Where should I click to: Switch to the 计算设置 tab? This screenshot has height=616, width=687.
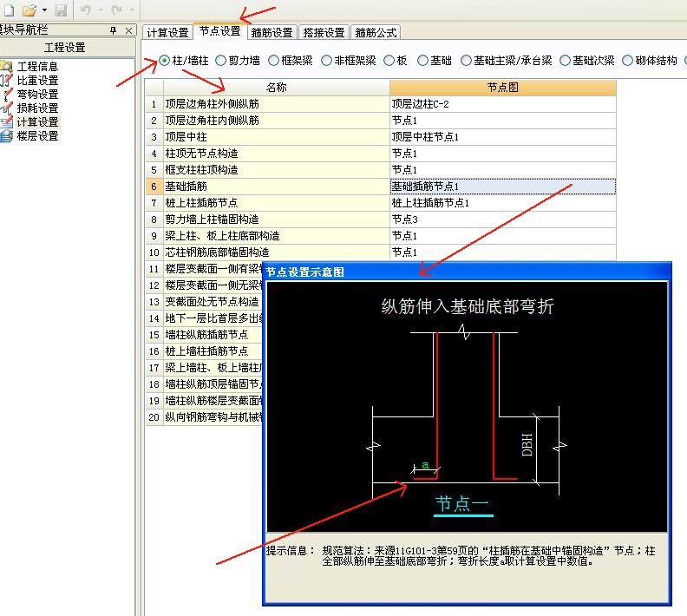167,32
